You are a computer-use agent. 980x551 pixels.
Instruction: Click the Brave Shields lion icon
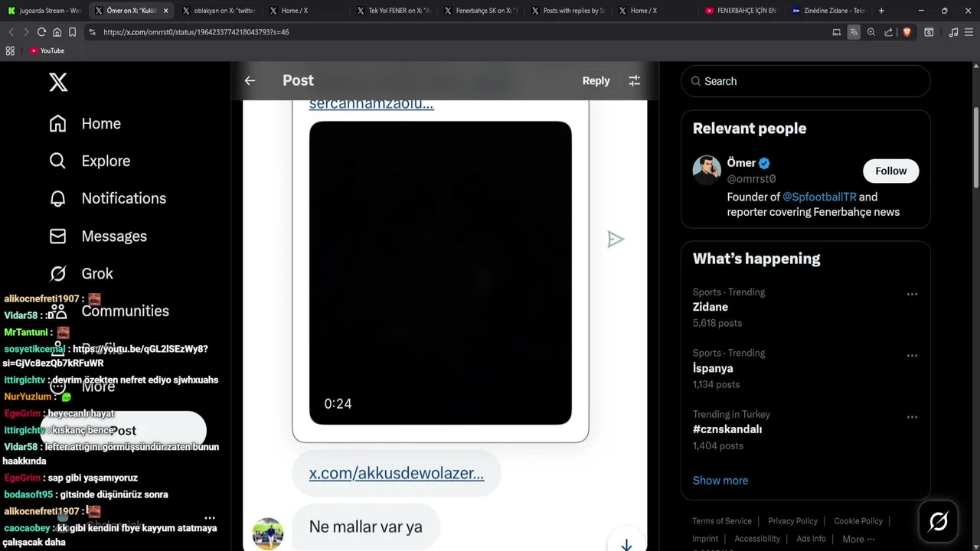(x=906, y=32)
